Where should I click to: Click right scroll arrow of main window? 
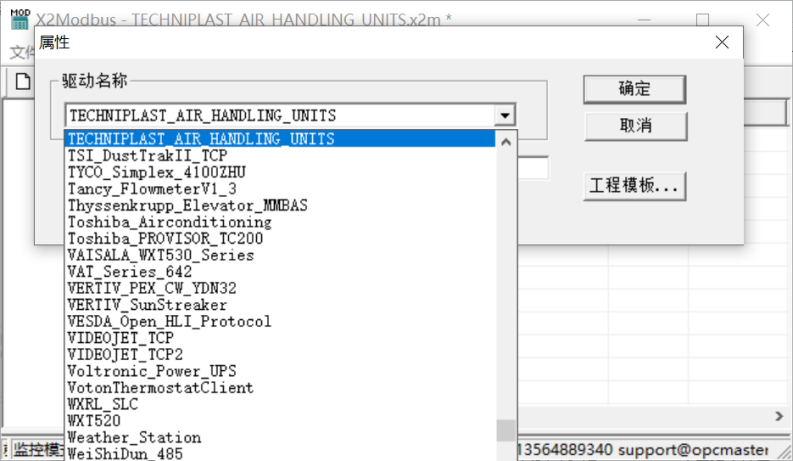(x=779, y=416)
